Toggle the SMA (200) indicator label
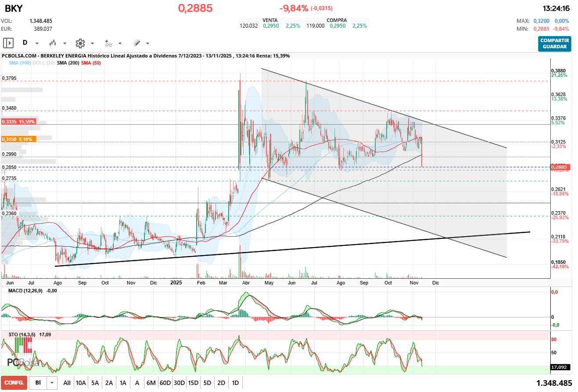578x392 pixels. [68, 63]
